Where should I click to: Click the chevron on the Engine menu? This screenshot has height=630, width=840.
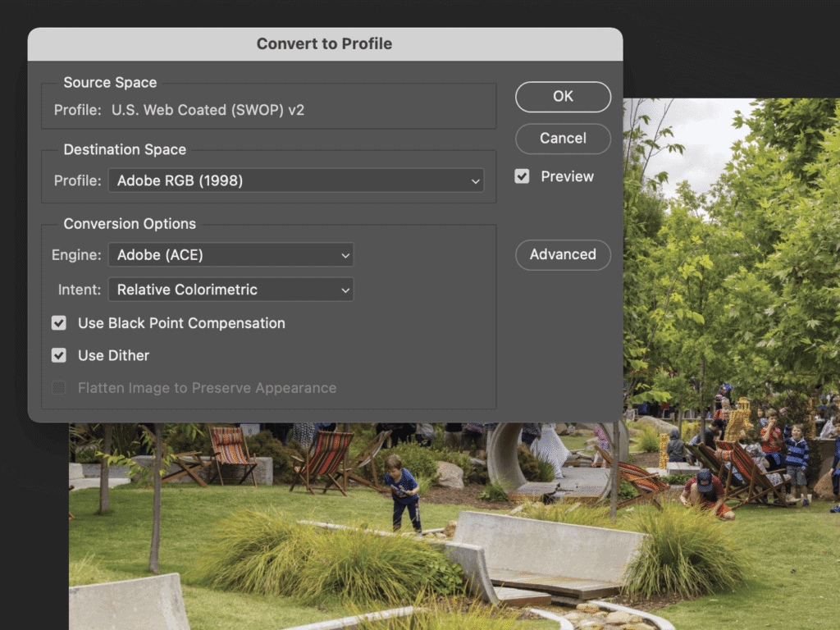[x=345, y=255]
